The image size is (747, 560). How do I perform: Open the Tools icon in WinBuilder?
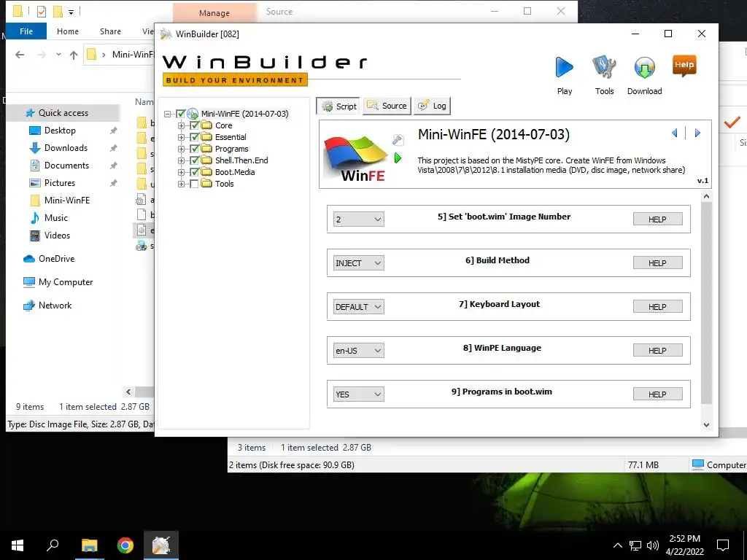[604, 67]
